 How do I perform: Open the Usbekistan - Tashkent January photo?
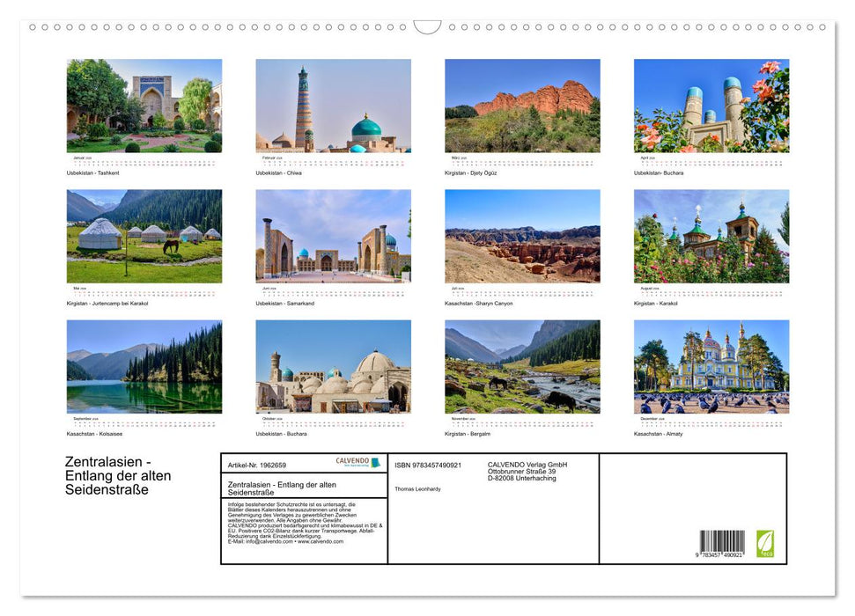coord(144,106)
